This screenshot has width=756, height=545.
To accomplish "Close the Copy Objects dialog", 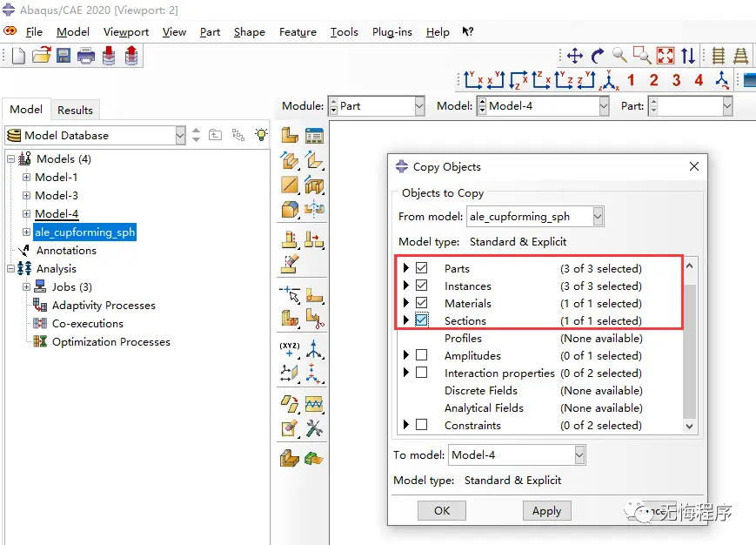I will coord(694,166).
